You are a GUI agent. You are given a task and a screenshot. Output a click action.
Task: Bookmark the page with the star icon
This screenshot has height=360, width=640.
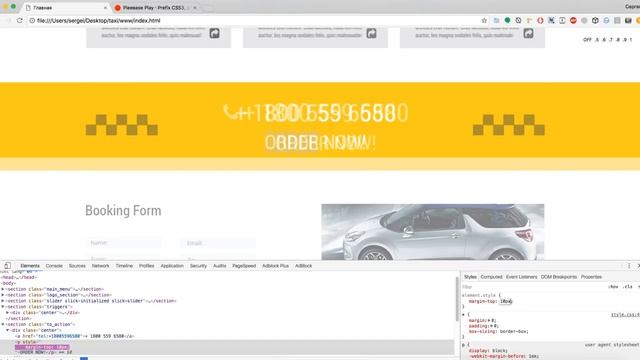click(x=484, y=20)
